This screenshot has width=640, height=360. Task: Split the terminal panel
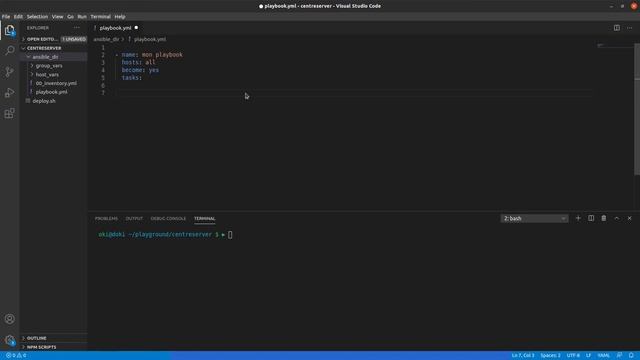pos(591,218)
